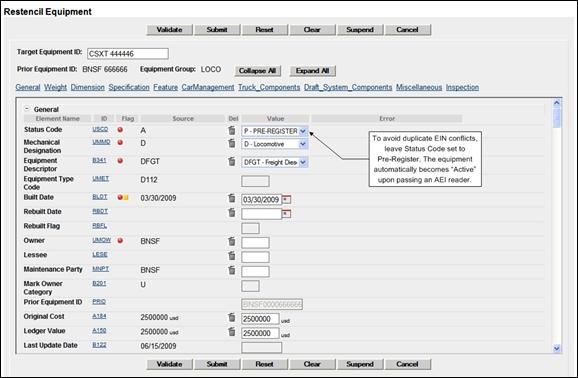Click delete trash icon for Equipment Descriptor
Viewport: 578px width, 378px height.
pyautogui.click(x=231, y=161)
